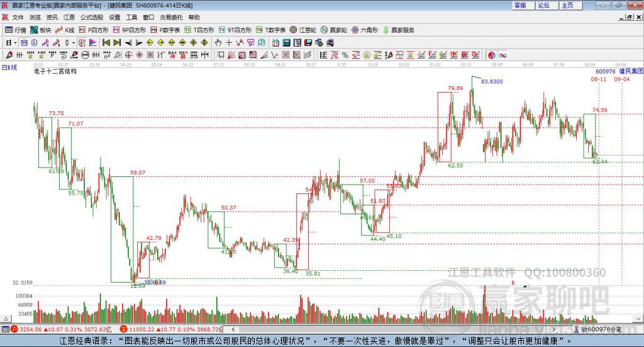Click the 老子十二宫结构 indicator title

tap(55, 71)
